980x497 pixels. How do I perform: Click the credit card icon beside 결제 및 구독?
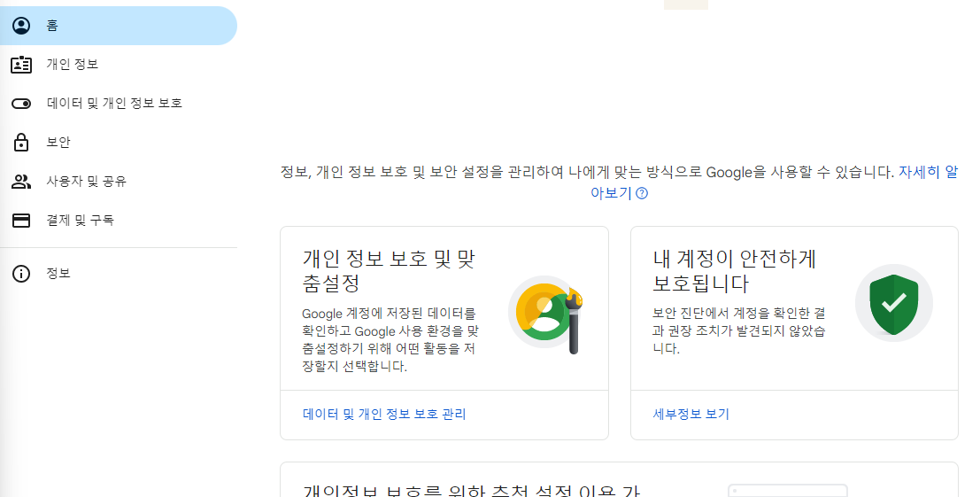21,221
